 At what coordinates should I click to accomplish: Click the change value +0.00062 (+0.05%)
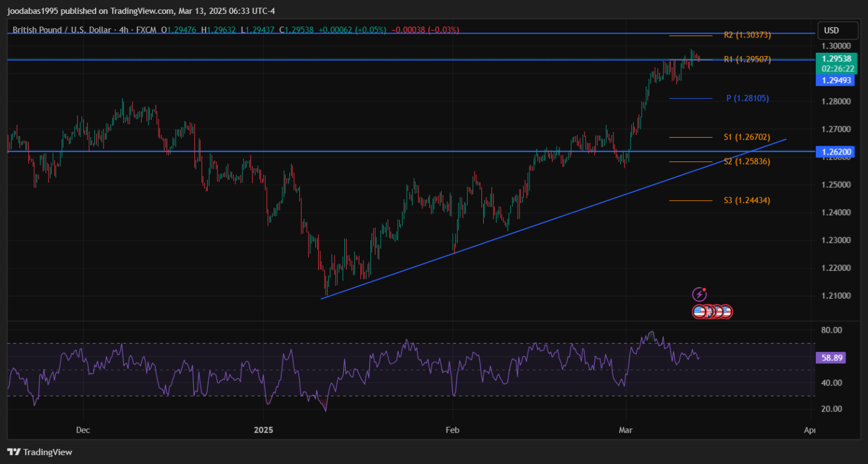tap(352, 30)
